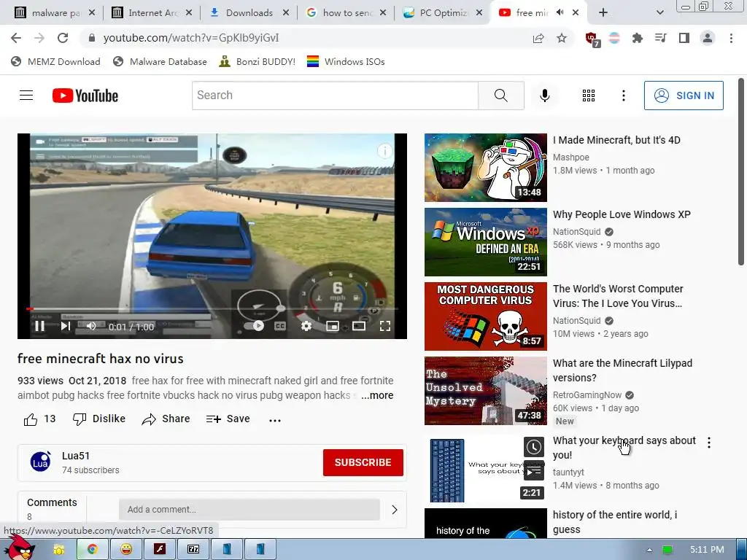Open Why People Love Windows XP video

pos(622,214)
